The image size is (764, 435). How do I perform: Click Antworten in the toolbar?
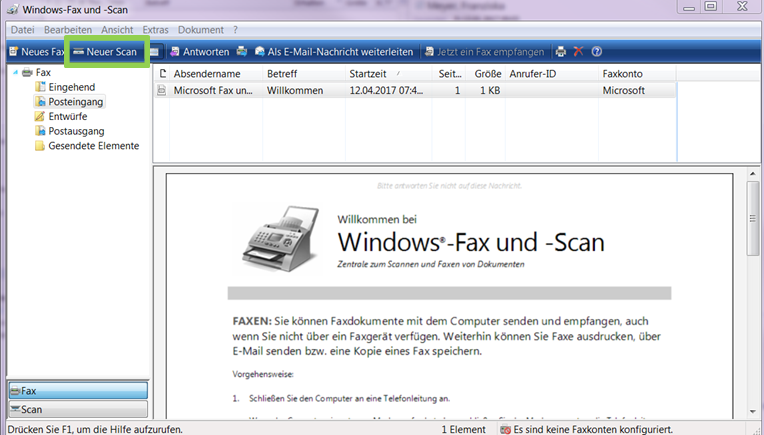[x=199, y=52]
